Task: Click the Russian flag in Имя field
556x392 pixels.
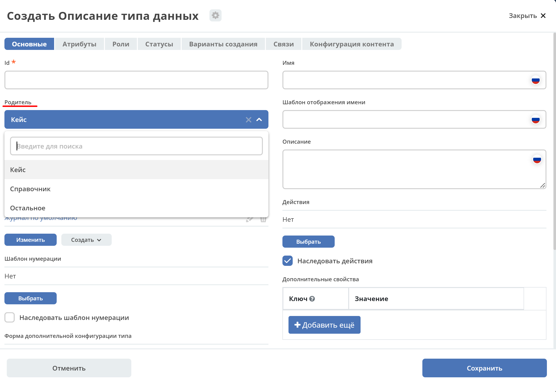Action: (x=535, y=80)
